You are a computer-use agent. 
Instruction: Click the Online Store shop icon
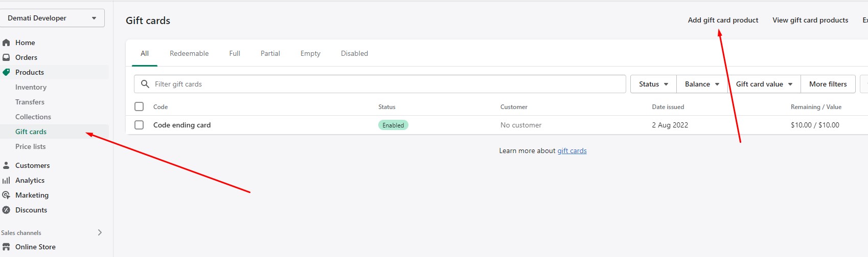(6, 247)
